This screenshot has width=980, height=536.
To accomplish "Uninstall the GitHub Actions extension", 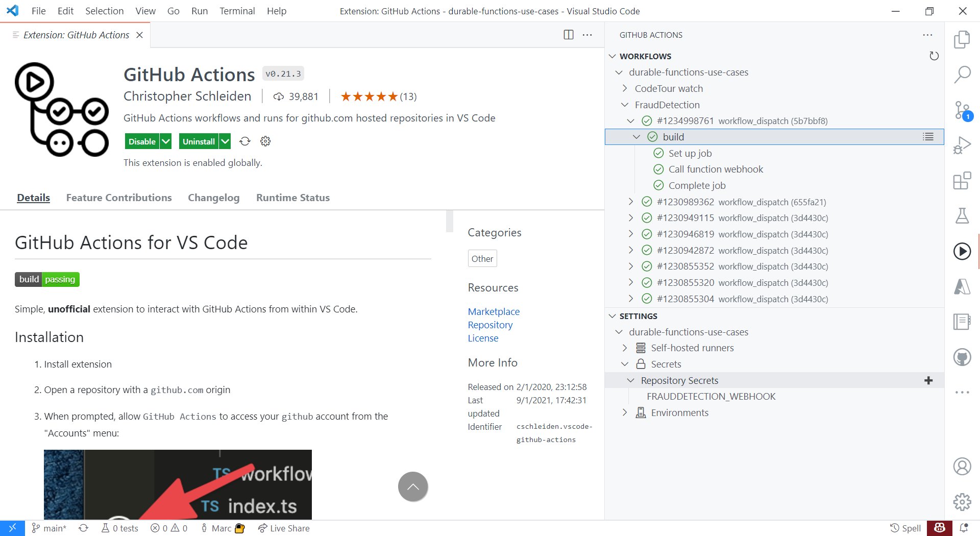I will pos(199,141).
